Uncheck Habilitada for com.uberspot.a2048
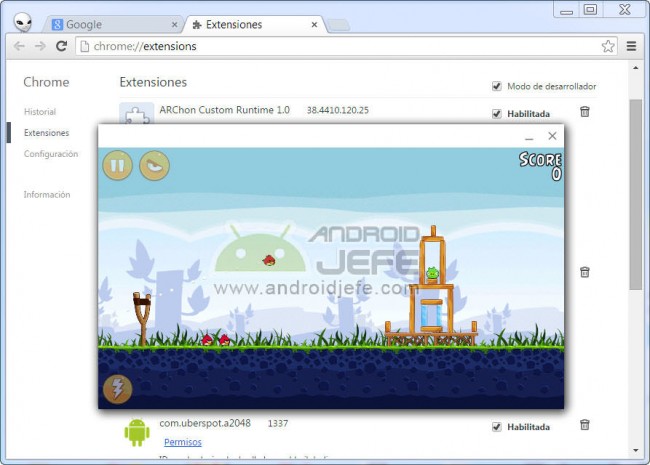 coord(497,427)
